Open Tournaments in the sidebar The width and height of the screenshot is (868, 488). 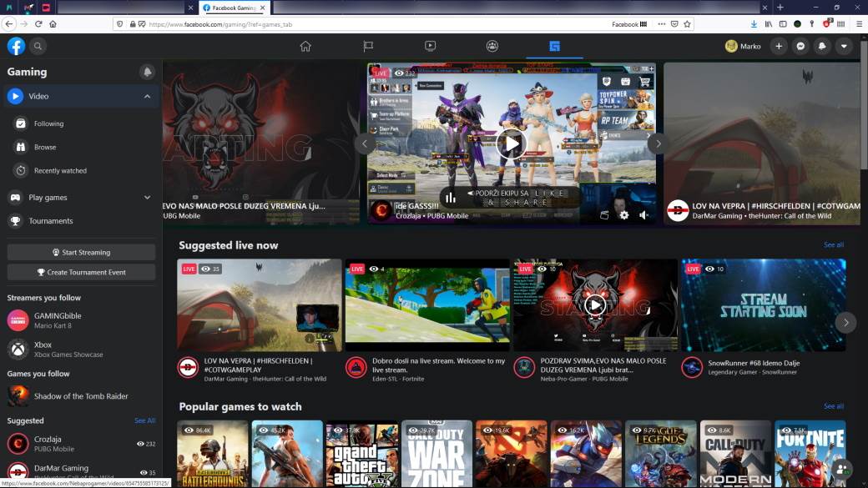tap(51, 221)
